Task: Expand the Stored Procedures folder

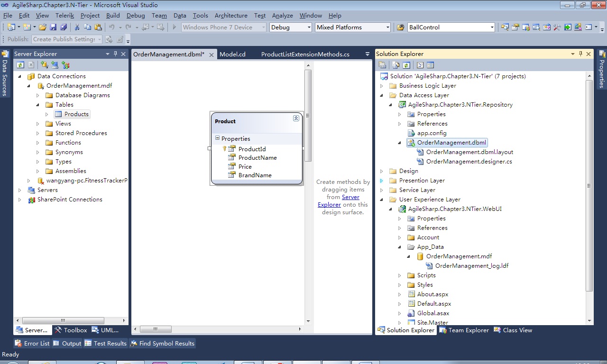Action: point(38,133)
